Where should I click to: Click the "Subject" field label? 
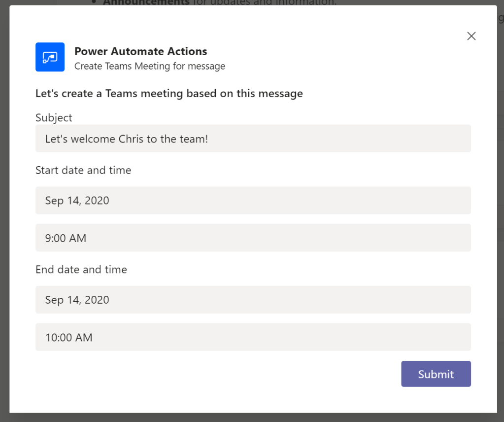(54, 118)
